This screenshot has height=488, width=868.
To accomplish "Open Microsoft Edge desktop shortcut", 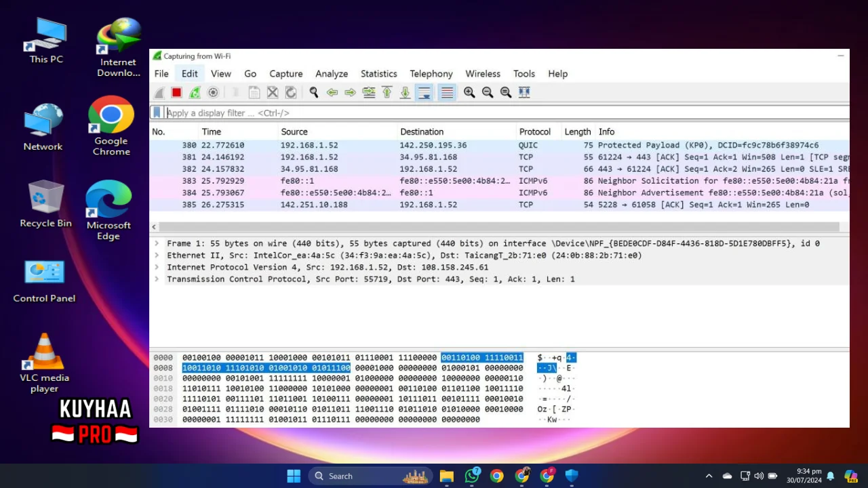I will point(108,211).
